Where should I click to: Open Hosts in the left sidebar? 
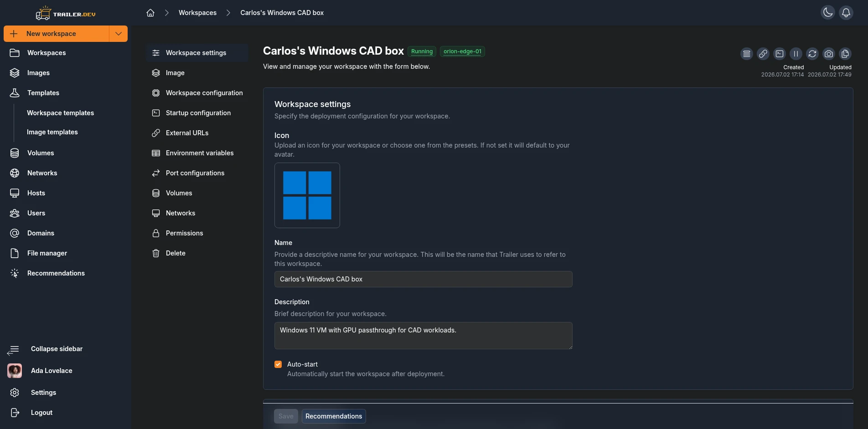tap(66, 193)
